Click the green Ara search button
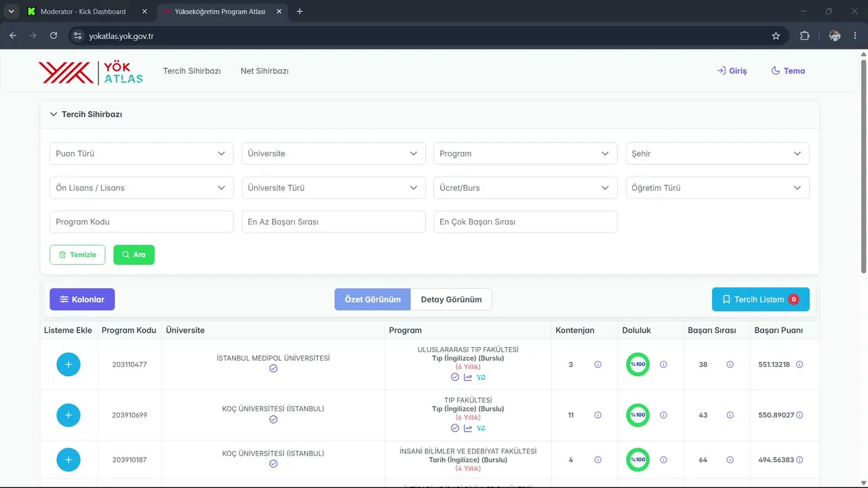Screen dimensions: 868x488 [134, 255]
